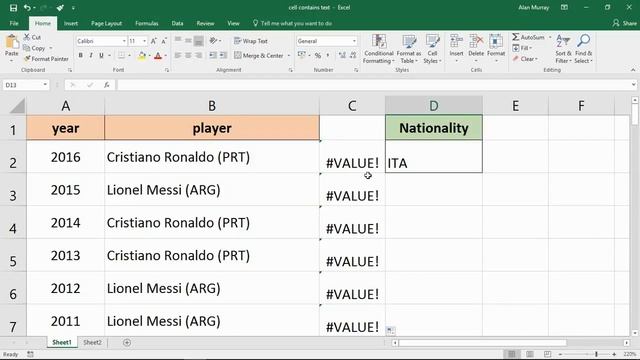
Task: Open the Conditional Formatting menu
Action: [x=379, y=49]
